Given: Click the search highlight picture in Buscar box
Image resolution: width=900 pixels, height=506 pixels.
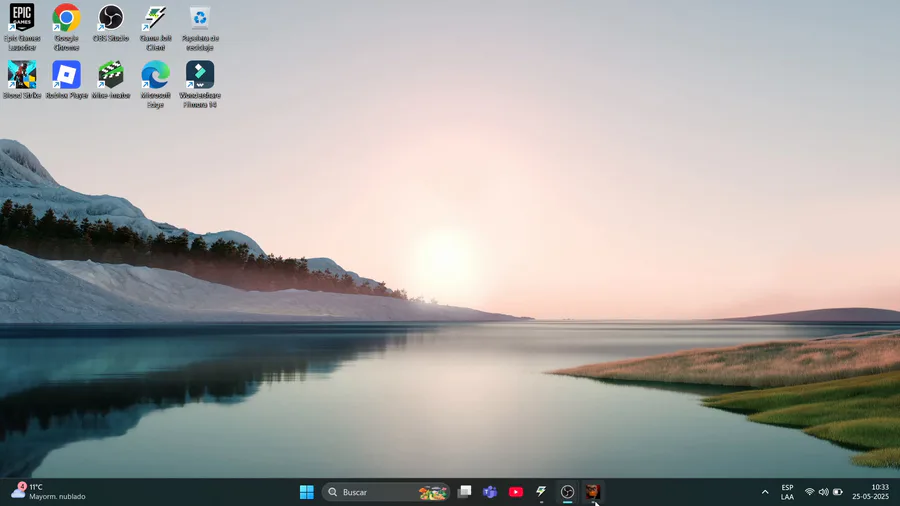Looking at the screenshot, I should click(433, 492).
